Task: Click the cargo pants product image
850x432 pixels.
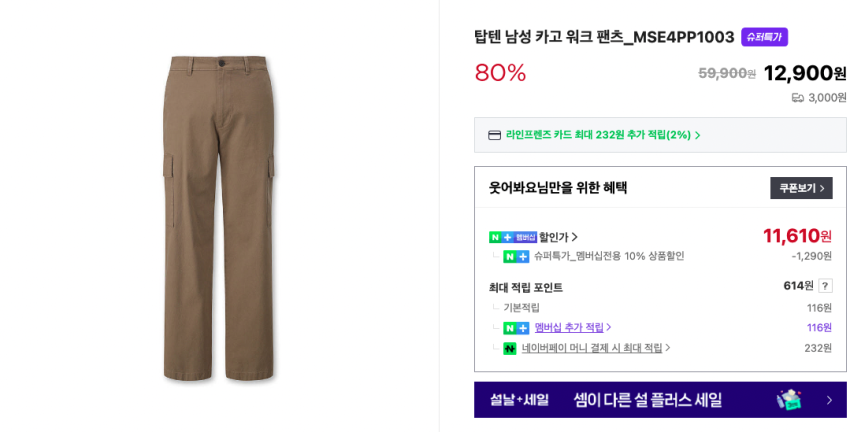Action: pos(219,218)
